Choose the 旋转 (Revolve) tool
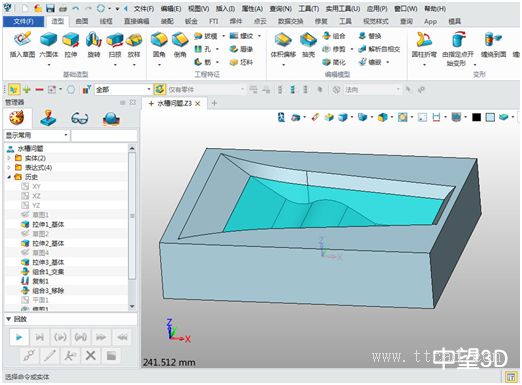Image resolution: width=522 pixels, height=385 pixels. (x=94, y=45)
